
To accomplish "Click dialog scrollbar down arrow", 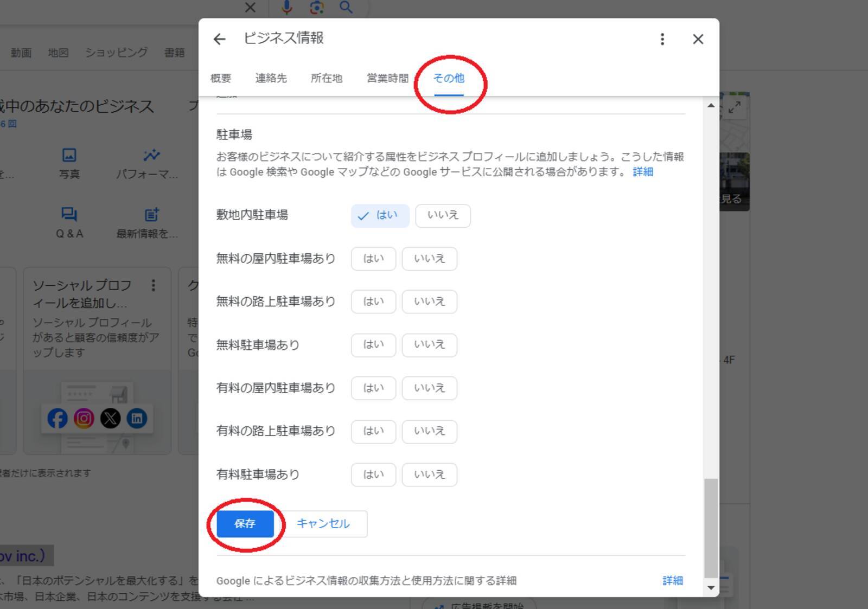I will click(711, 588).
